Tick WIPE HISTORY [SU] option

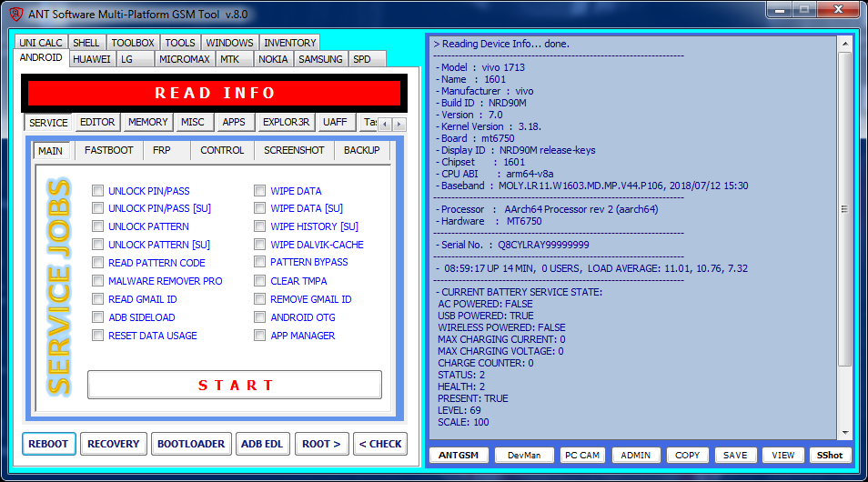point(259,226)
